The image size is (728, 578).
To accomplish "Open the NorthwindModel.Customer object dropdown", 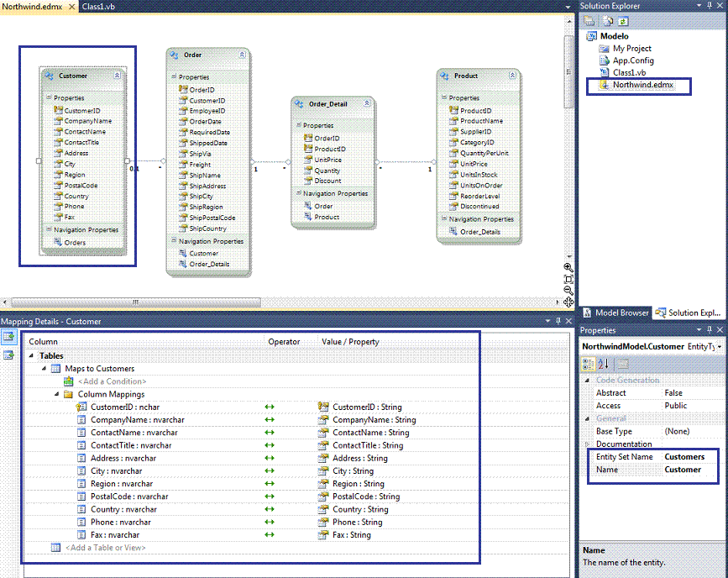I will [x=719, y=347].
